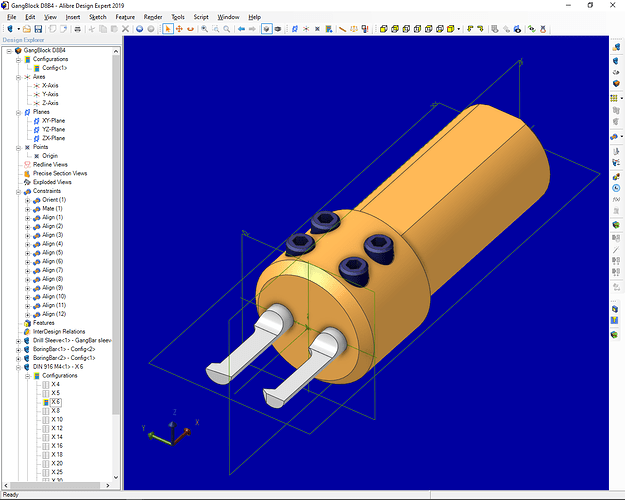Image resolution: width=625 pixels, height=500 pixels.
Task: Open the File menu
Action: pyautogui.click(x=12, y=17)
